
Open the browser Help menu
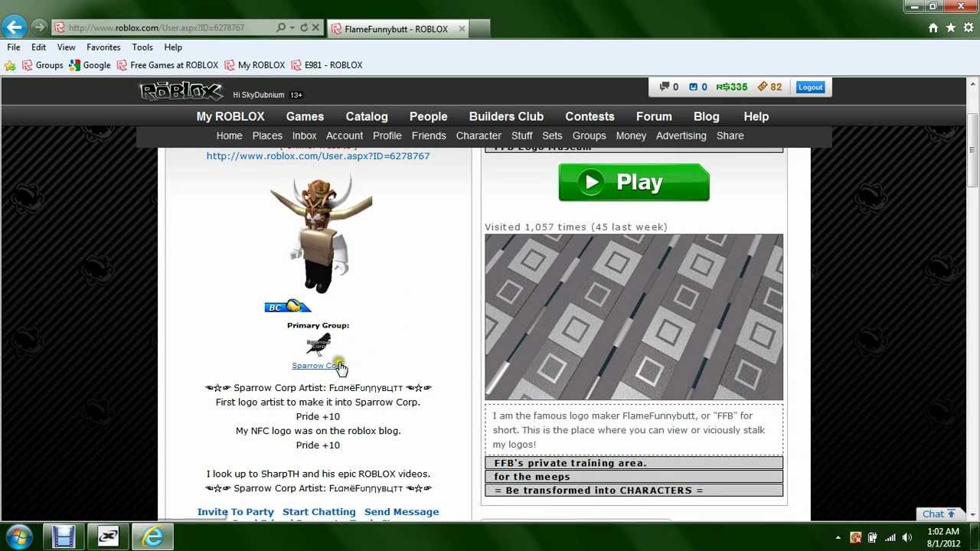point(173,47)
